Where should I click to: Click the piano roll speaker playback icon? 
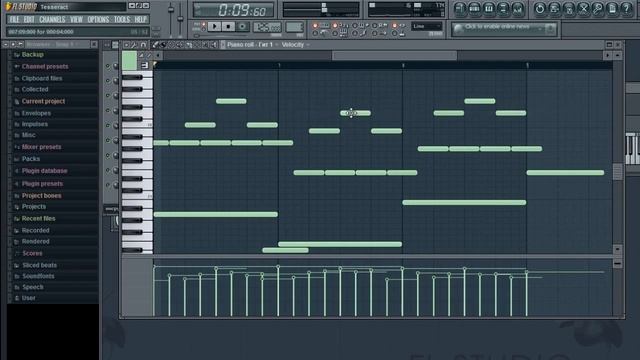point(213,45)
